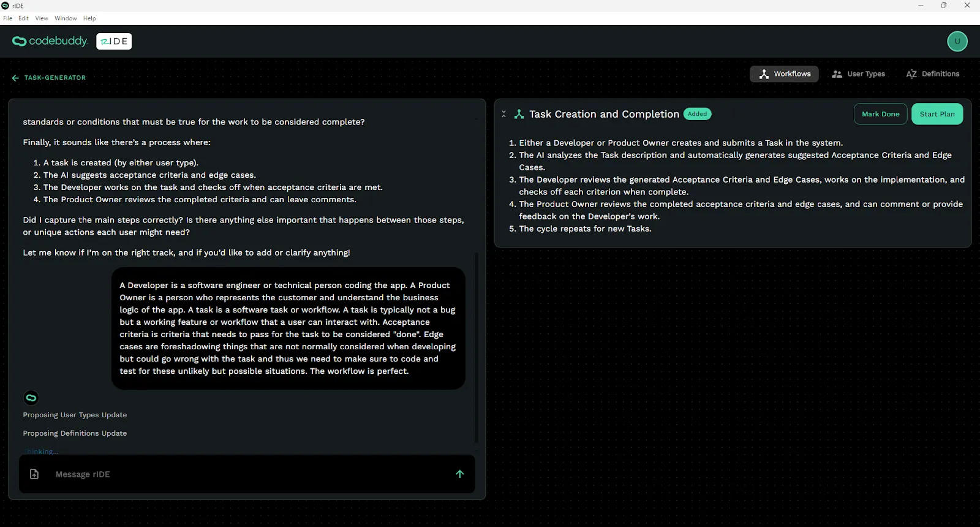980x527 pixels.
Task: Switch to the User Types tab
Action: click(x=858, y=74)
